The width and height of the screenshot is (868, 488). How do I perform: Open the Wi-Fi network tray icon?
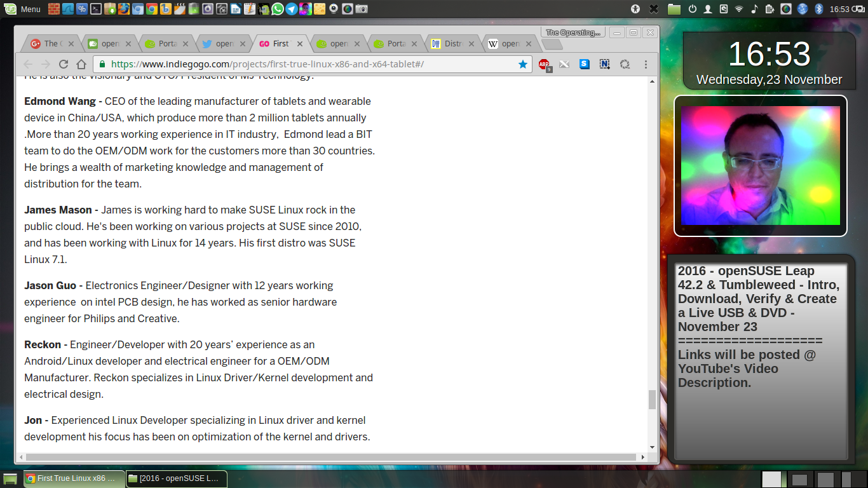tap(738, 9)
